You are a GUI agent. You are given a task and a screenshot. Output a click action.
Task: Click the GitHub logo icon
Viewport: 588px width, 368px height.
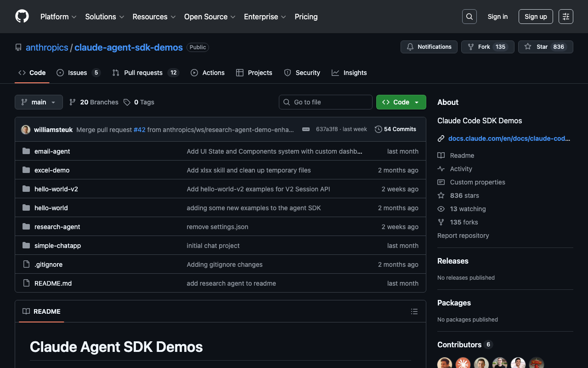(22, 17)
